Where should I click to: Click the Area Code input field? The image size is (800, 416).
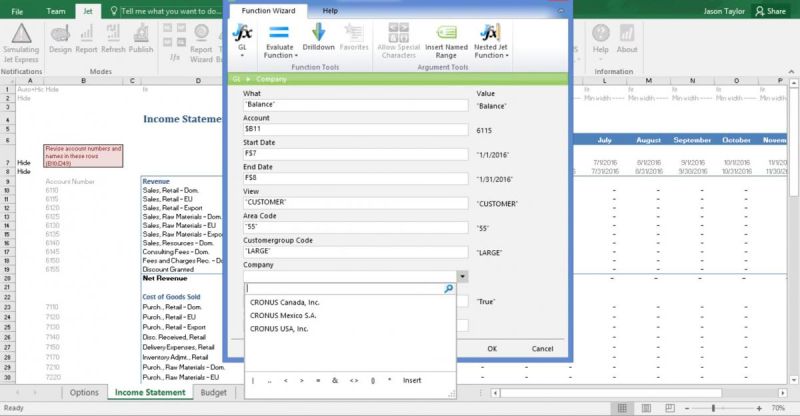click(x=356, y=227)
